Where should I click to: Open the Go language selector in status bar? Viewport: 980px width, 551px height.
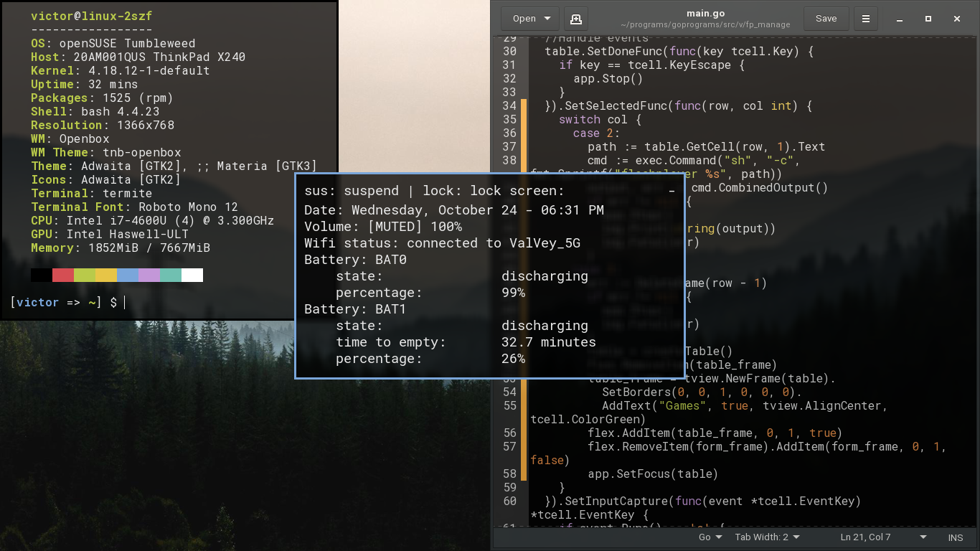pyautogui.click(x=709, y=537)
